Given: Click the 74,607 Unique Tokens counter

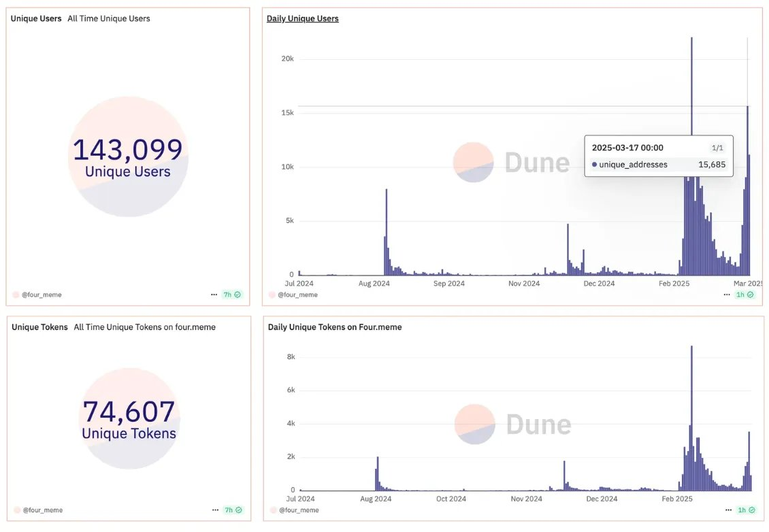Looking at the screenshot, I should tap(129, 412).
